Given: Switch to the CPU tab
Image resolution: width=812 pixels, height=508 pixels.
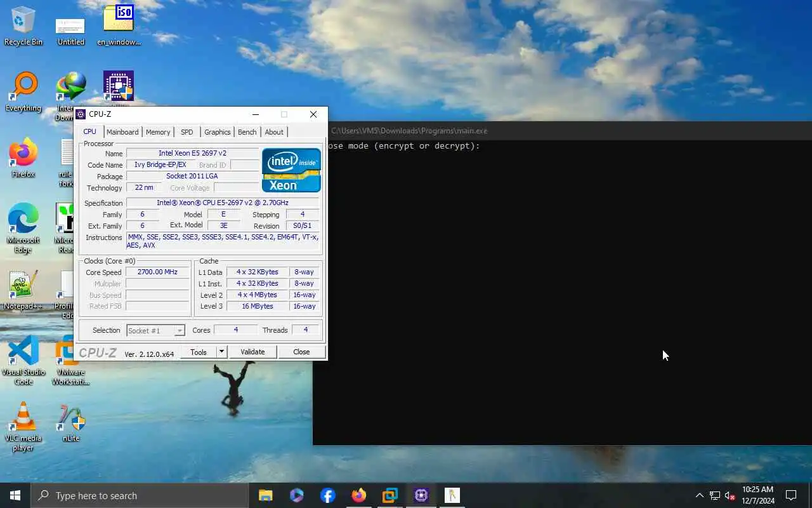Looking at the screenshot, I should (89, 131).
